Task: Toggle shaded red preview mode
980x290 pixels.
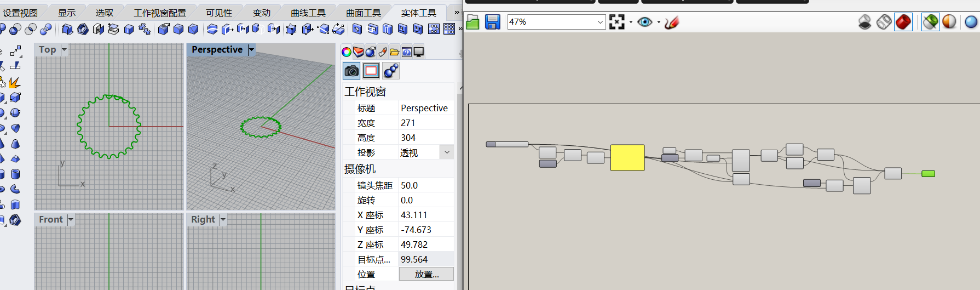Action: click(903, 22)
